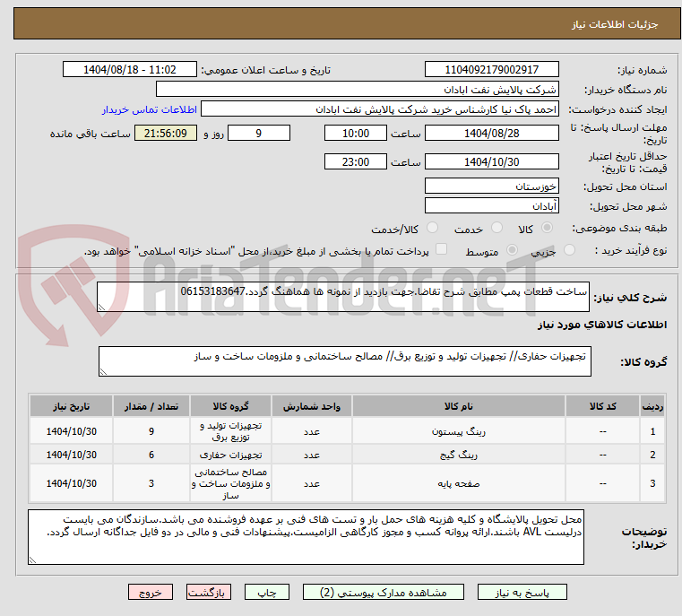Click the announcement date field 1404/08/18 - 11:02
The image size is (682, 616).
point(130,70)
